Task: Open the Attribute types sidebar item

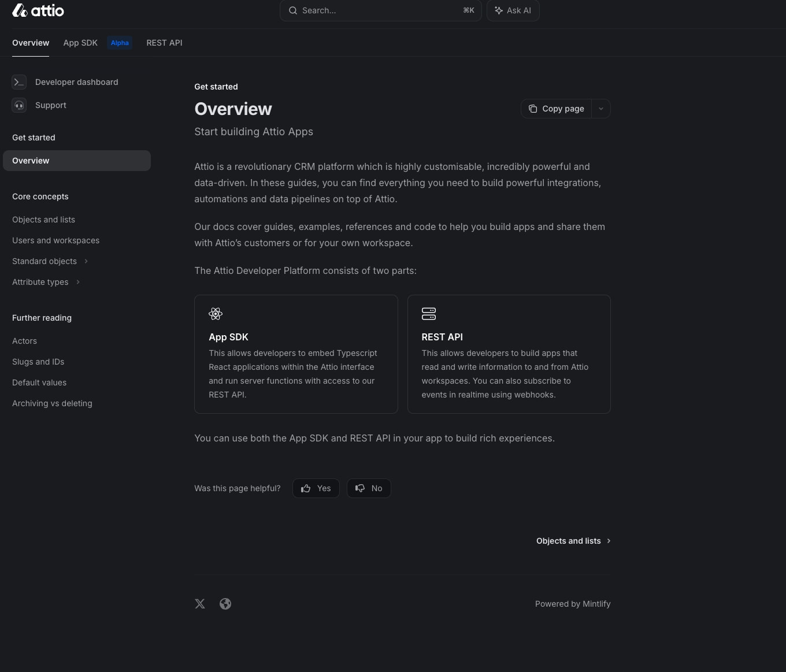Action: tap(40, 282)
